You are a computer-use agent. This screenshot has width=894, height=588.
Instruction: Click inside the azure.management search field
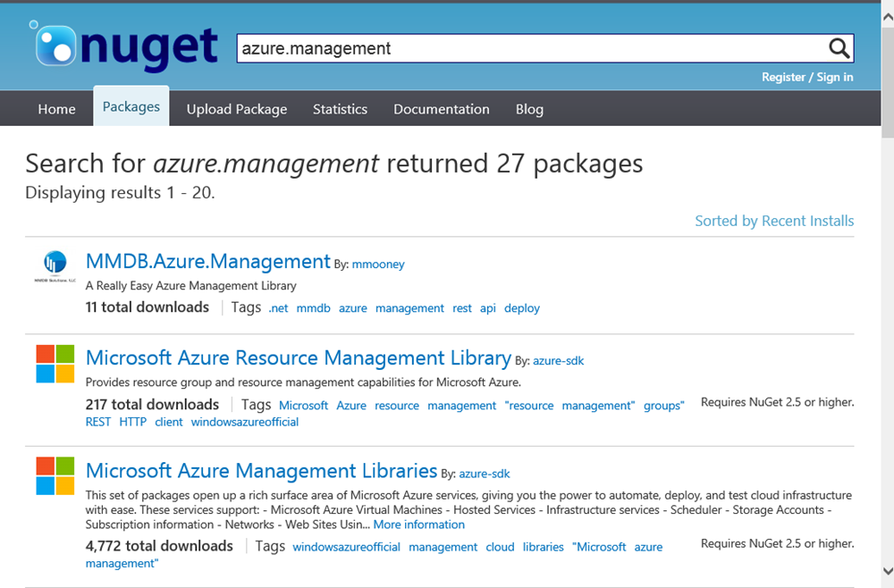527,48
